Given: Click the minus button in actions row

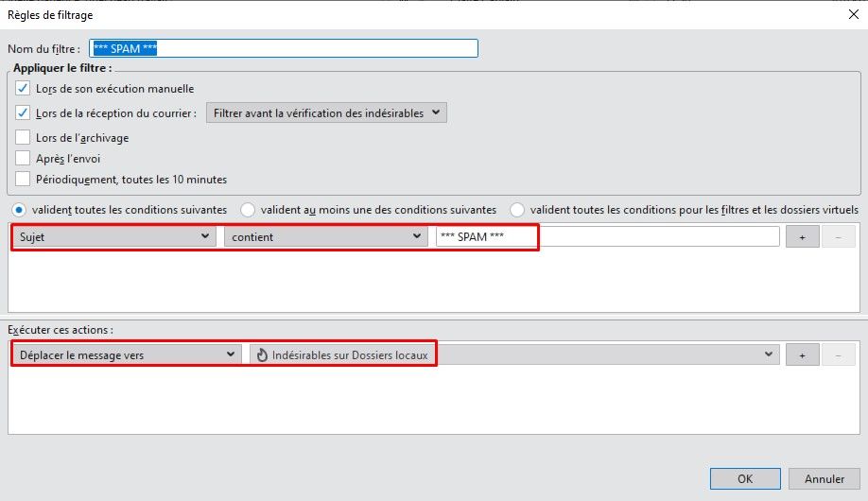Looking at the screenshot, I should tap(838, 355).
